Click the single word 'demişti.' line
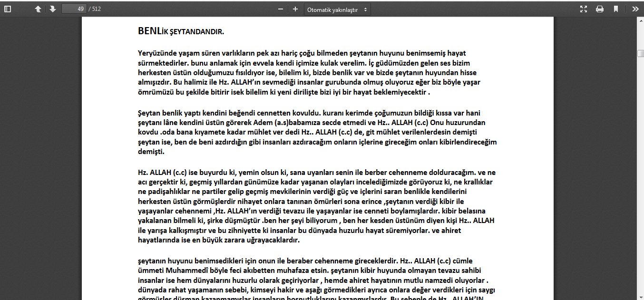 pos(151,152)
